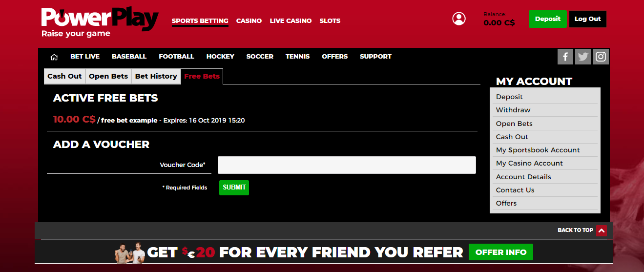The height and width of the screenshot is (272, 644).
Task: Click the Back to Top arrow icon
Action: (x=602, y=230)
